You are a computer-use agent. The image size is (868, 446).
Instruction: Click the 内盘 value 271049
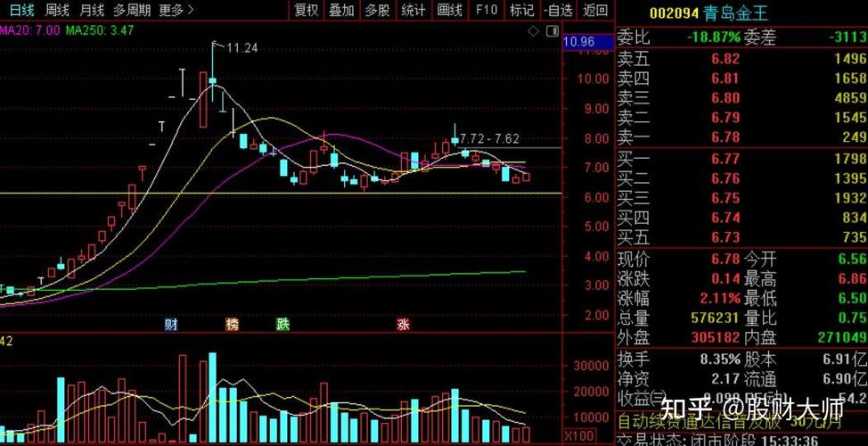(x=842, y=337)
